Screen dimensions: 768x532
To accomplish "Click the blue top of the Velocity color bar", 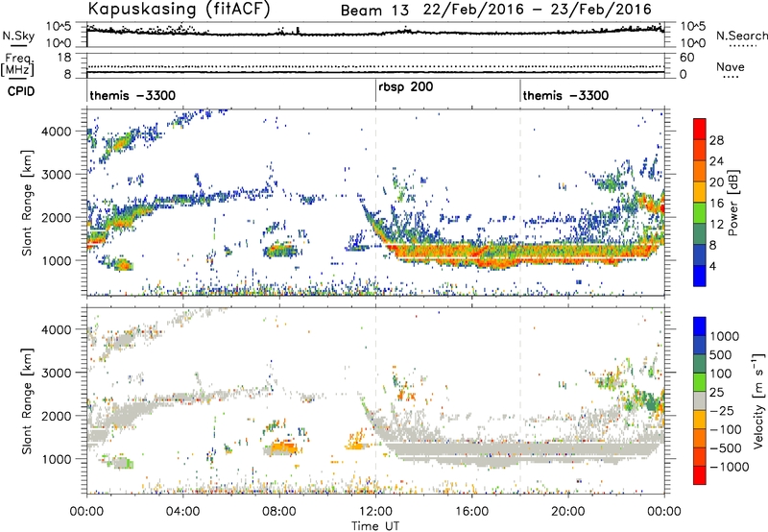I will tap(700, 326).
